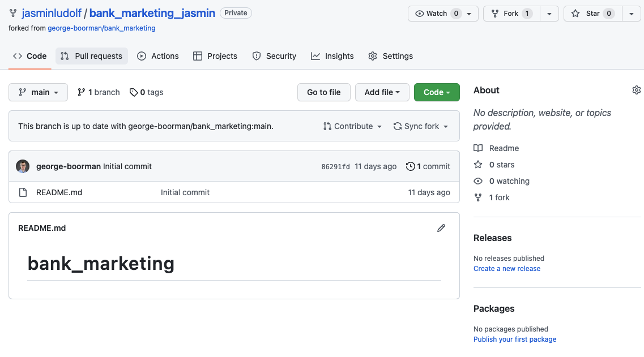The width and height of the screenshot is (644, 357).
Task: Click the 1 fork link in About
Action: coord(500,197)
